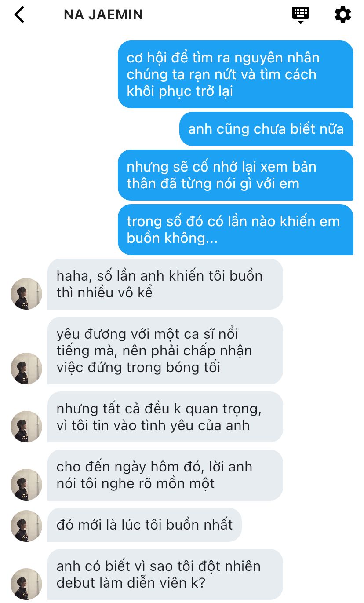The image size is (364, 603).
Task: Tap the NA JAEMIN chat title
Action: (103, 15)
